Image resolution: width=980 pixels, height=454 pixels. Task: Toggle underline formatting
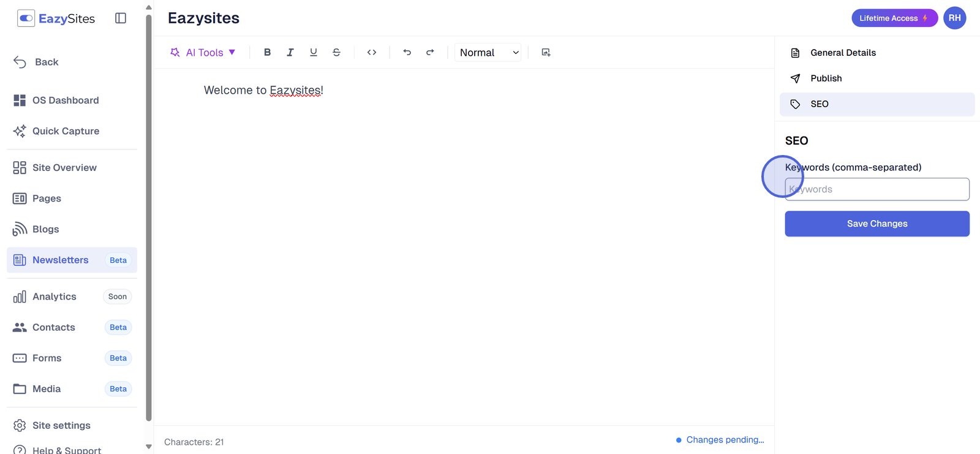tap(314, 53)
